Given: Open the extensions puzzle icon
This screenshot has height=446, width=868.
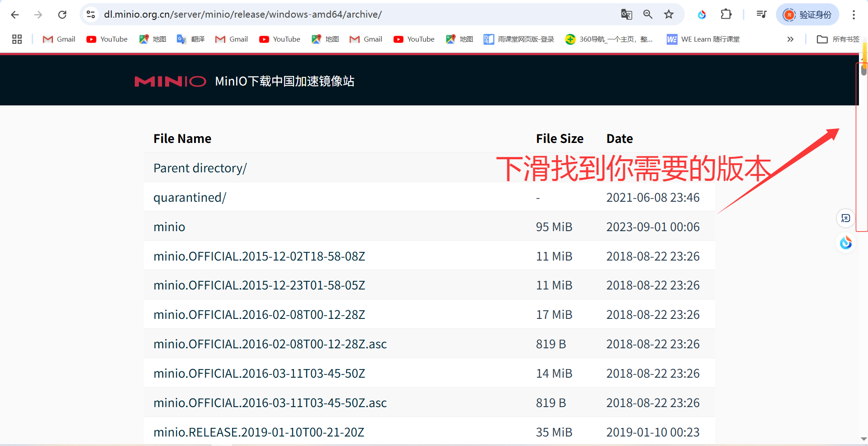Looking at the screenshot, I should [x=726, y=14].
